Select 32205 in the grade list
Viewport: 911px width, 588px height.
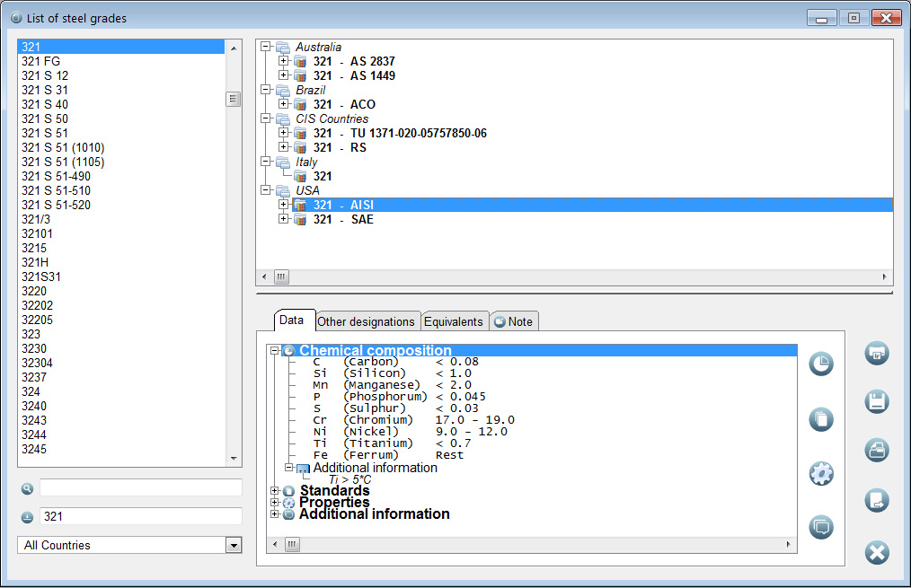coord(121,320)
